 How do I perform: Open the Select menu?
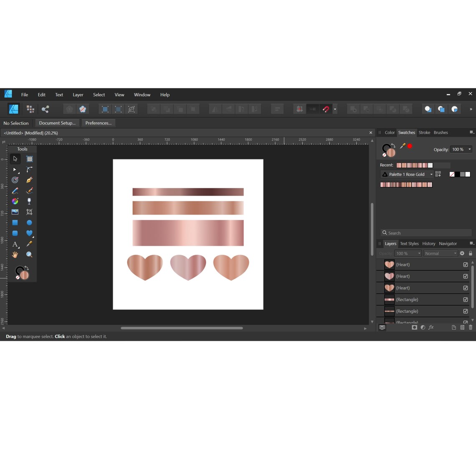tap(99, 95)
